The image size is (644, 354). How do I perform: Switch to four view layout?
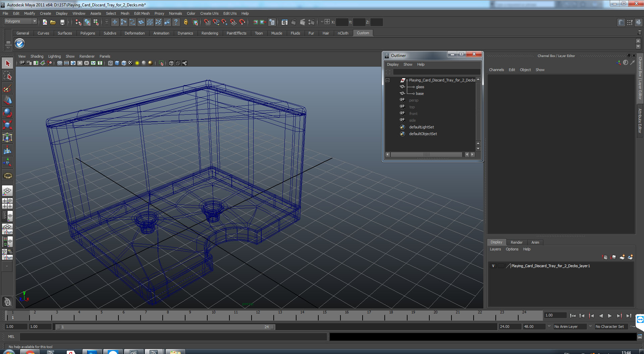[7, 203]
